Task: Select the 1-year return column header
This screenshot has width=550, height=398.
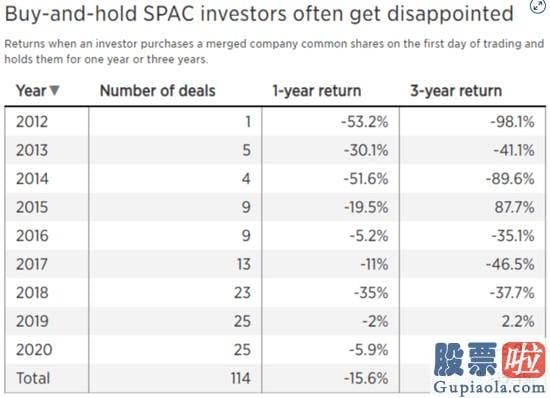Action: pos(317,91)
